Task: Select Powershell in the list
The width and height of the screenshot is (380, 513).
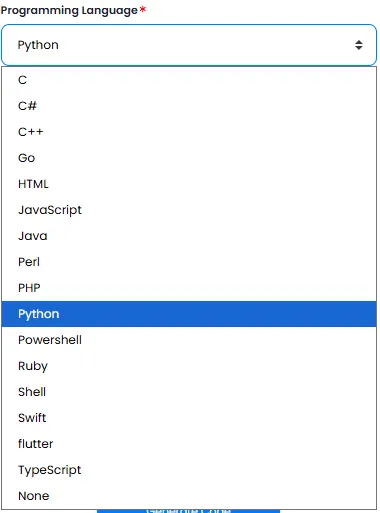Action: (189, 340)
